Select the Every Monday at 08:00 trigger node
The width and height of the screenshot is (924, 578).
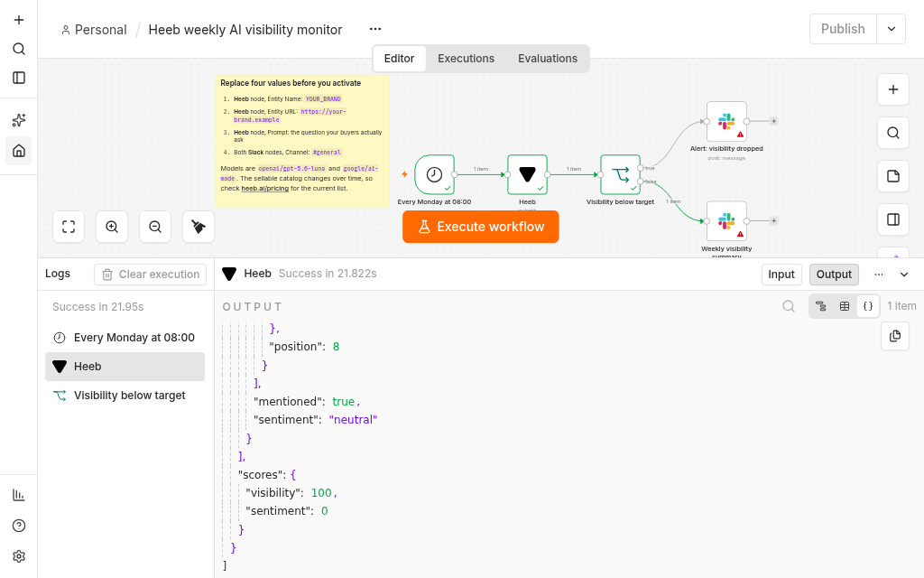click(434, 174)
